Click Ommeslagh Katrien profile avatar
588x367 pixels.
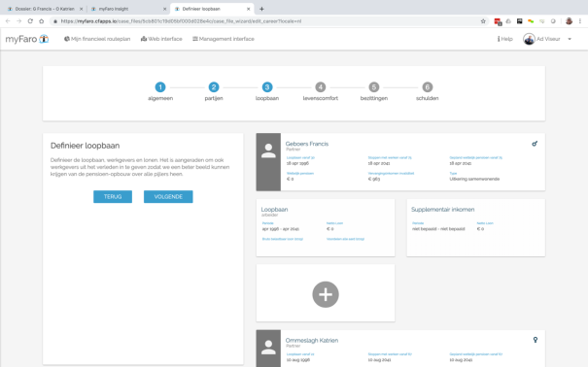pos(268,349)
